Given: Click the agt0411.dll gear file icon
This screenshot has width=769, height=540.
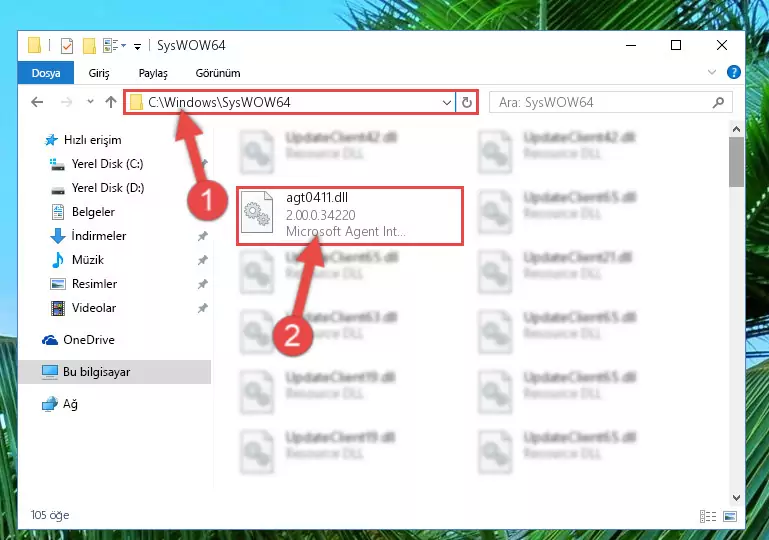Looking at the screenshot, I should click(257, 214).
